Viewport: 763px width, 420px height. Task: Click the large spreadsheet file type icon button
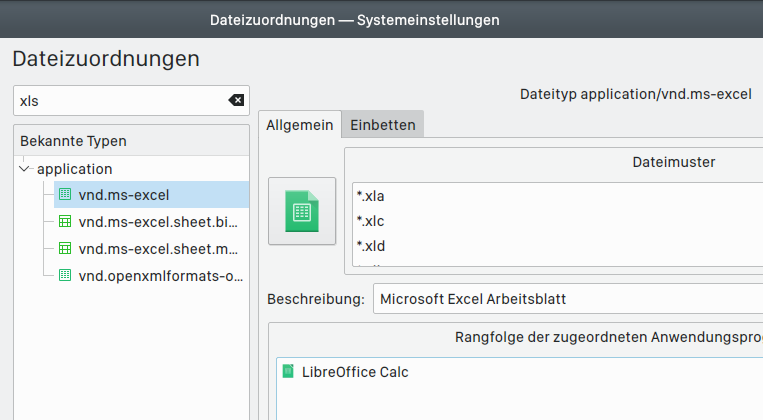302,210
